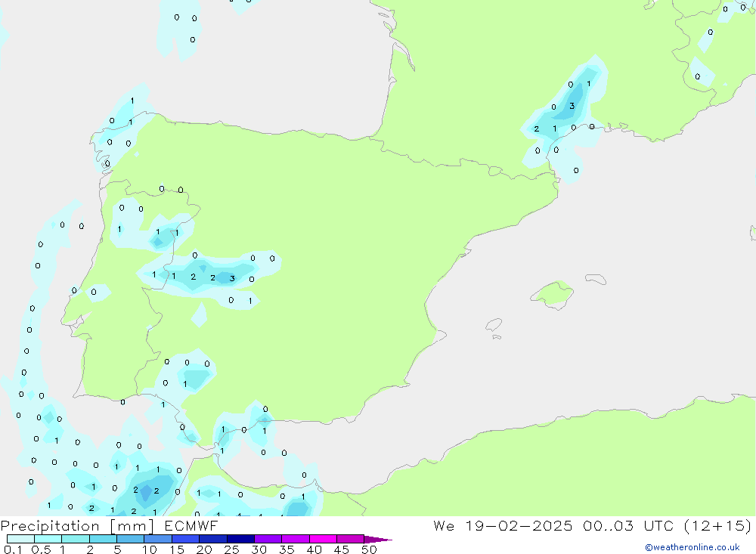Click the 'Precipitation [mm]' title text
This screenshot has width=756, height=554.
[x=78, y=526]
